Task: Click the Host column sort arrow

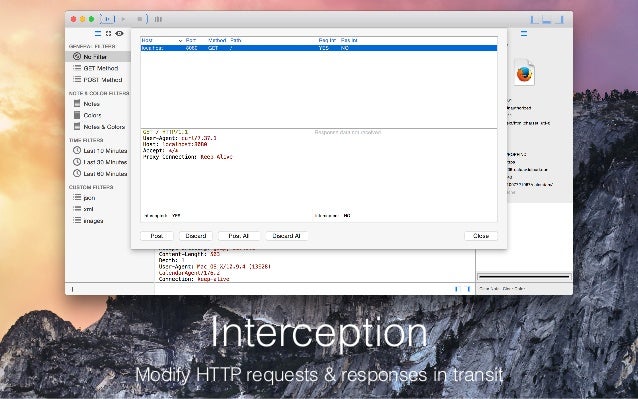Action: click(180, 41)
